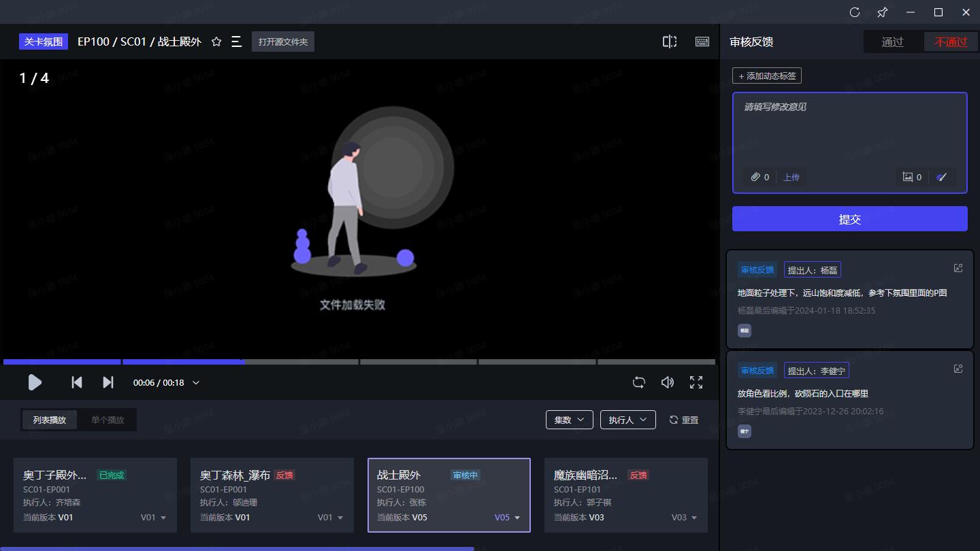Click the 请填写修改意见 text field
Screen dimensions: 980x551
coord(849,129)
